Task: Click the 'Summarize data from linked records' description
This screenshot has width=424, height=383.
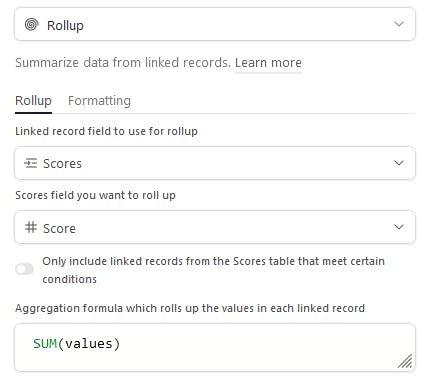Action: tap(123, 63)
